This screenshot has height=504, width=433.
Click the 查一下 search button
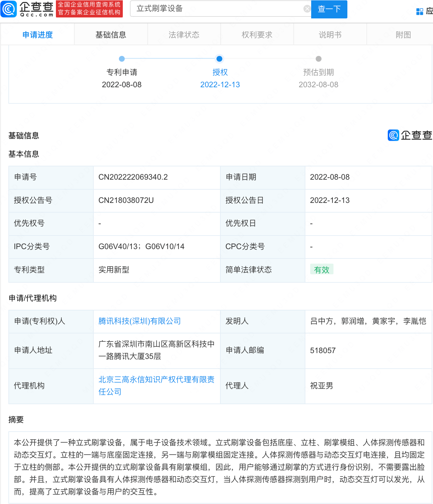[x=329, y=9]
